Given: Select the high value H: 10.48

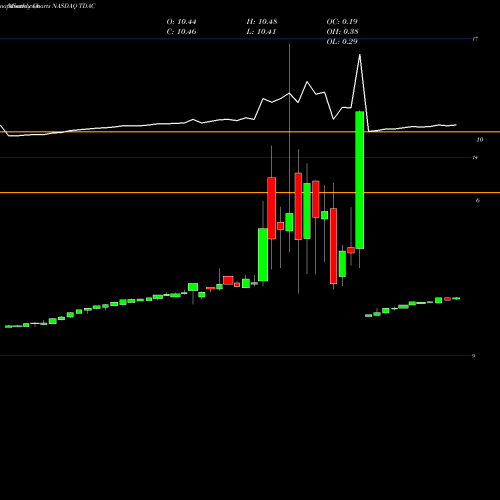Looking at the screenshot, I should pyautogui.click(x=262, y=22).
